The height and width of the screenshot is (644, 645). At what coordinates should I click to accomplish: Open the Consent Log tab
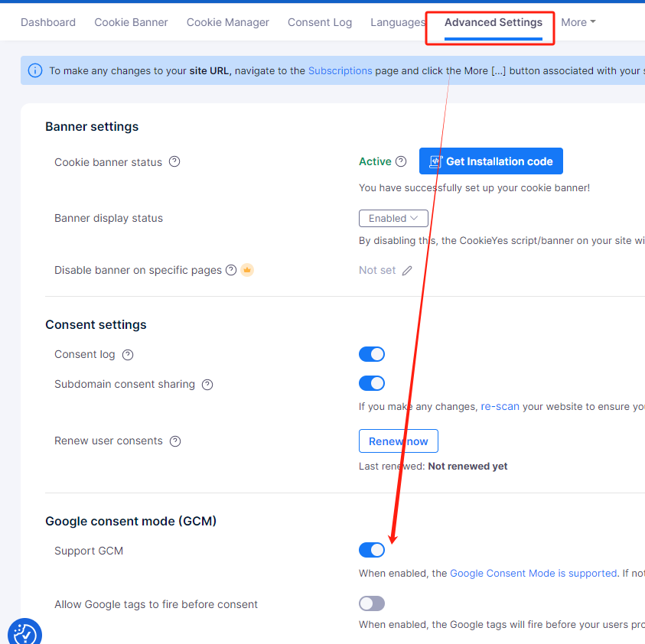(x=320, y=22)
